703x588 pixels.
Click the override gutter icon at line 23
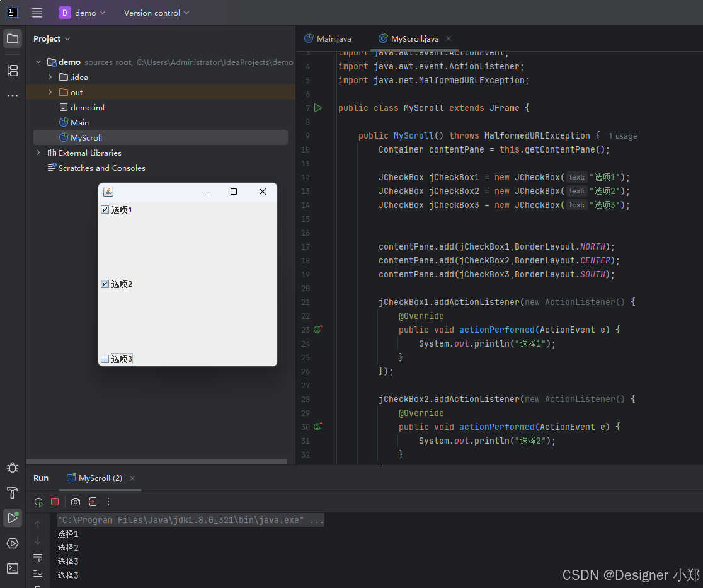click(318, 329)
